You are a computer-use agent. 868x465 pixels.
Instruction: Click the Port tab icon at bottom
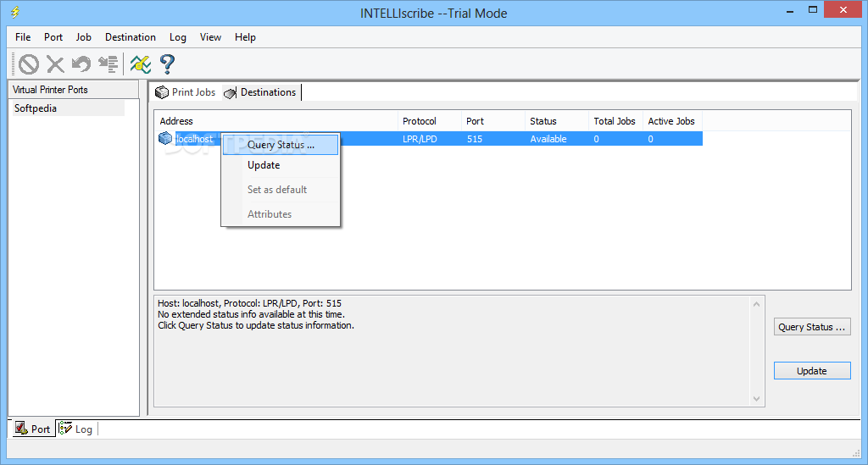click(x=21, y=428)
